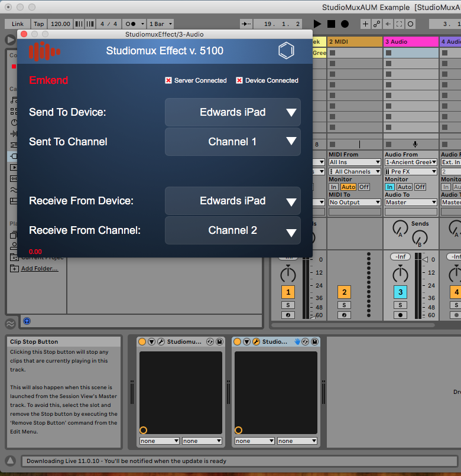Screen dimensions: 461x476
Task: Click the wave icon below the browser toggle
Action: point(10,324)
